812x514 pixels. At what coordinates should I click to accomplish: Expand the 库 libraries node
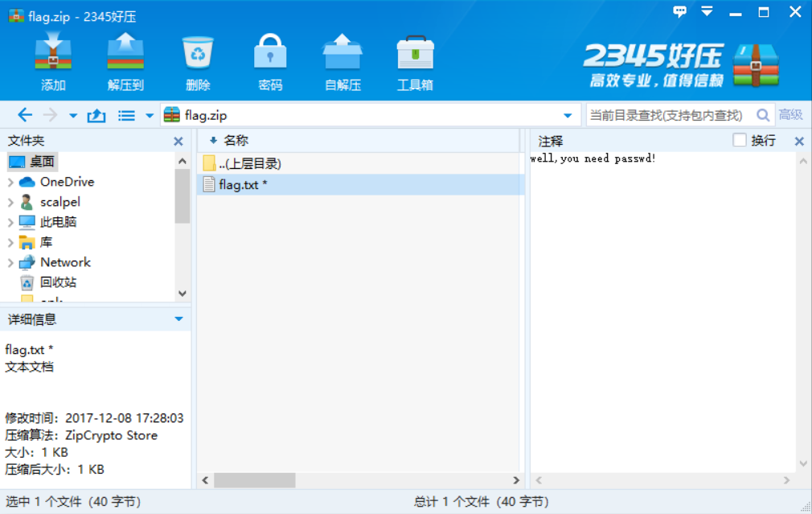click(10, 242)
